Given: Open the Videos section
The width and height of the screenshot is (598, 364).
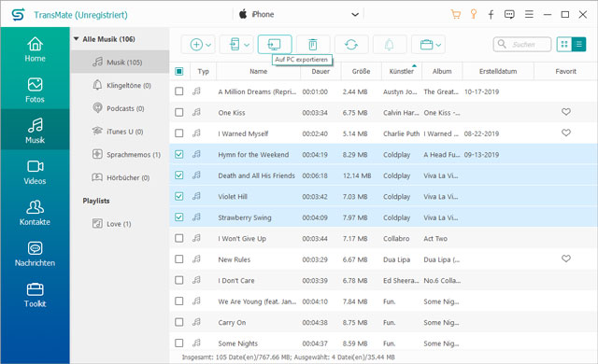Looking at the screenshot, I should click(35, 172).
